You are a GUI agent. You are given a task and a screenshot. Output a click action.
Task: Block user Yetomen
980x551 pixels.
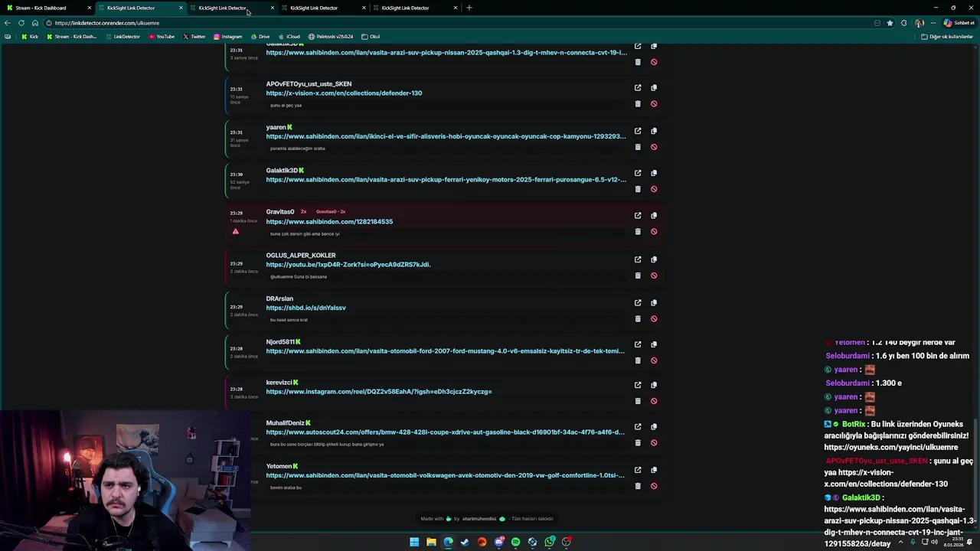[654, 486]
